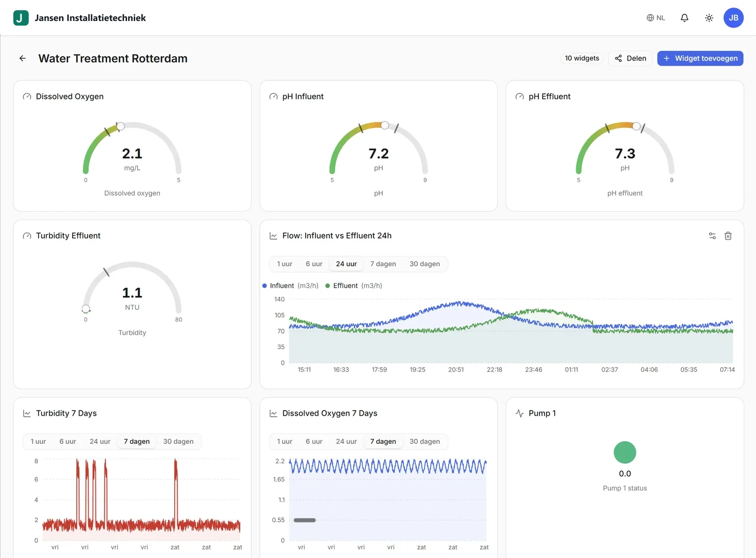The height and width of the screenshot is (558, 756).
Task: Select 30 dagen in the Flow chart
Action: pos(425,264)
